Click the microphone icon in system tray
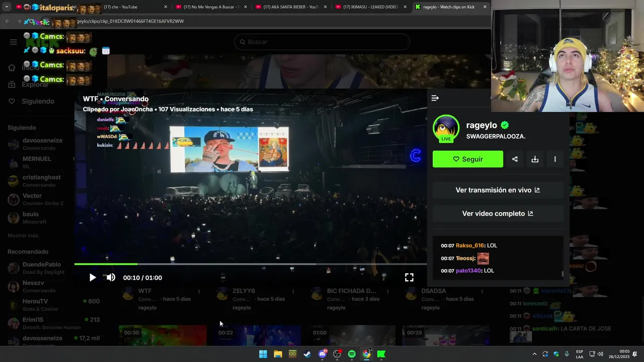 point(567,354)
